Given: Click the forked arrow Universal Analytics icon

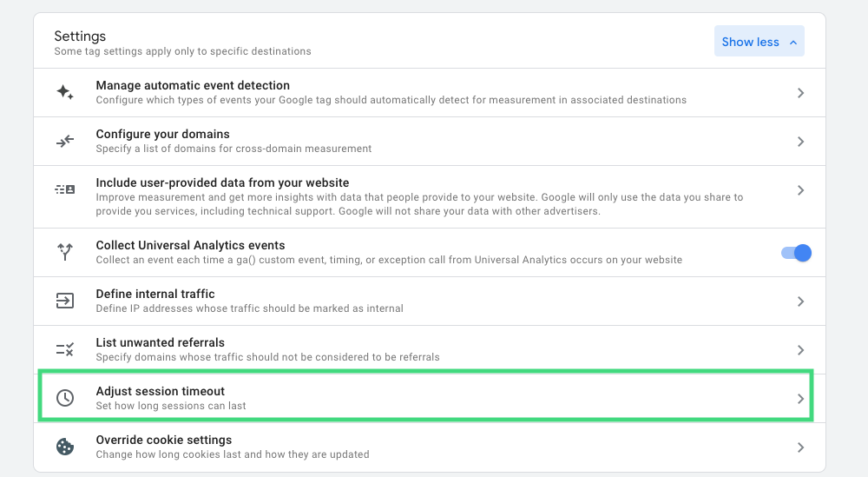Looking at the screenshot, I should pos(65,252).
